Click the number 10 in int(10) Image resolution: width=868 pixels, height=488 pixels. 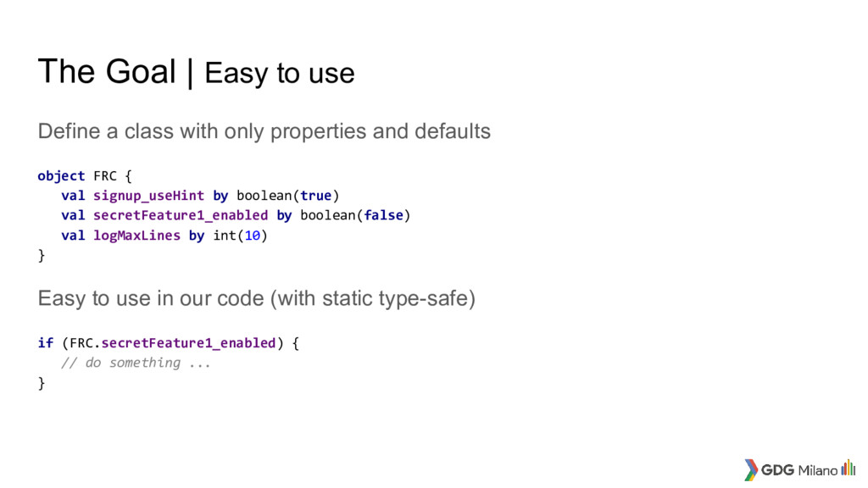point(253,236)
